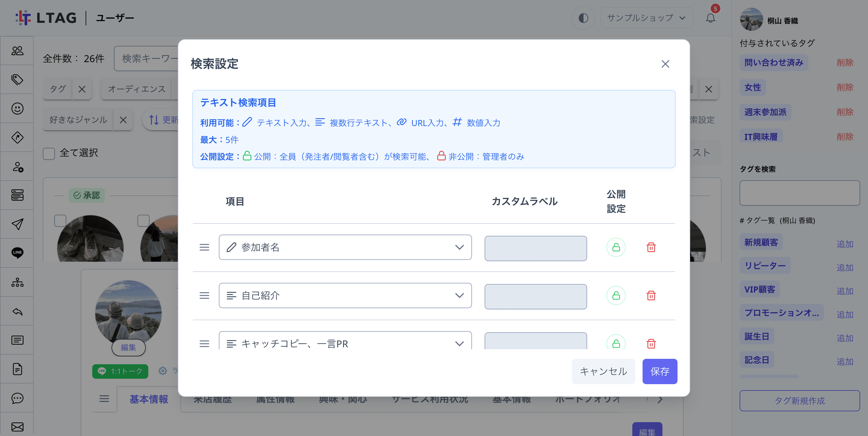The height and width of the screenshot is (436, 868).
Task: Open the envelope mail sidebar icon
Action: (x=17, y=427)
